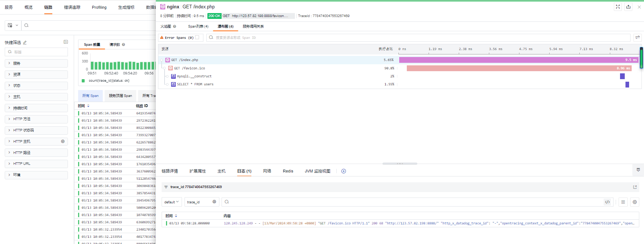Click filter icon beside trace_id filter
644x244 pixels.
166,187
